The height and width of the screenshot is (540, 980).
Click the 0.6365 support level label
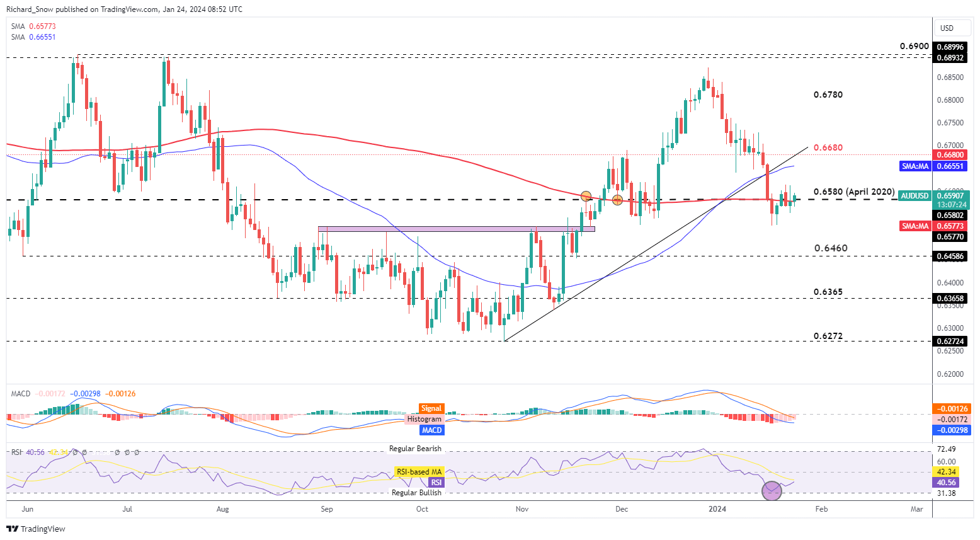[828, 292]
